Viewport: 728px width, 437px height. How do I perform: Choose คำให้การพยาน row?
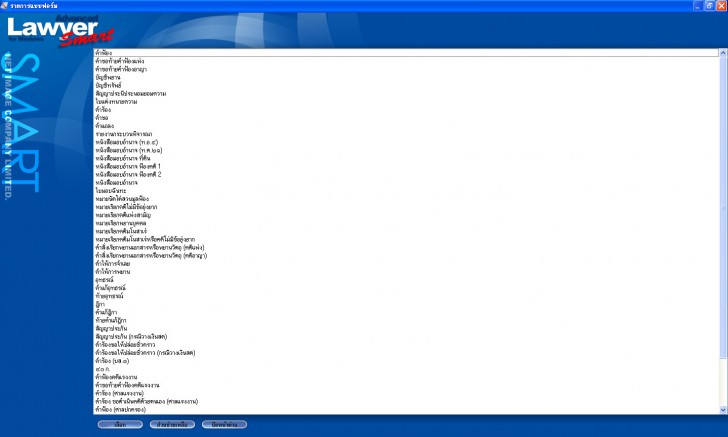click(406, 272)
